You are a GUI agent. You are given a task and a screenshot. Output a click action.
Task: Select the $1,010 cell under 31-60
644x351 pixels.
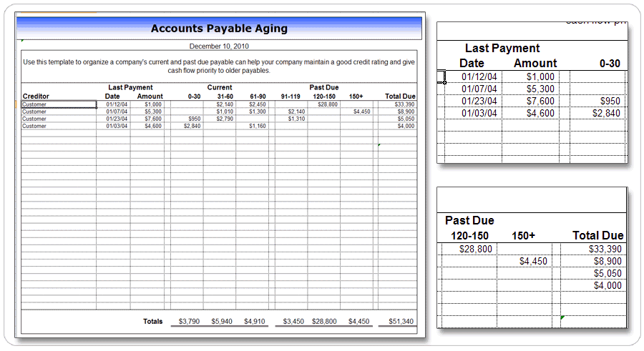point(225,112)
